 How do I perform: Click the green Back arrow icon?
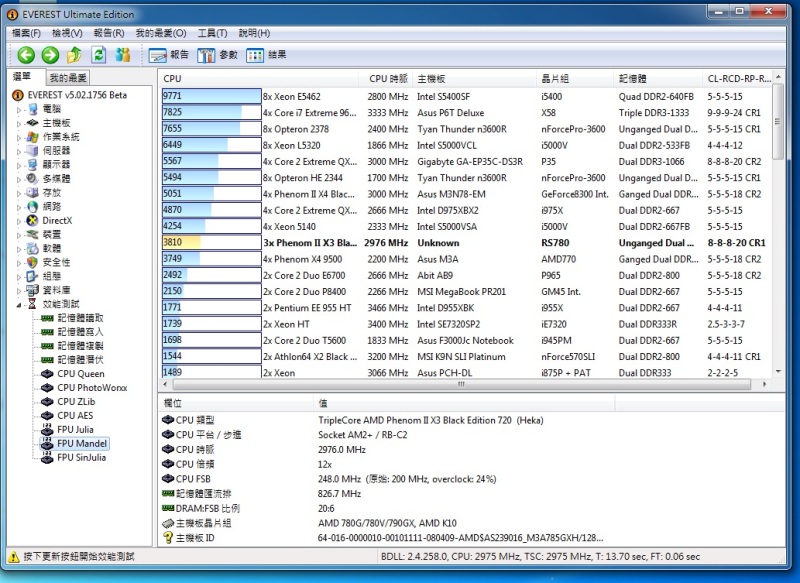pyautogui.click(x=26, y=55)
